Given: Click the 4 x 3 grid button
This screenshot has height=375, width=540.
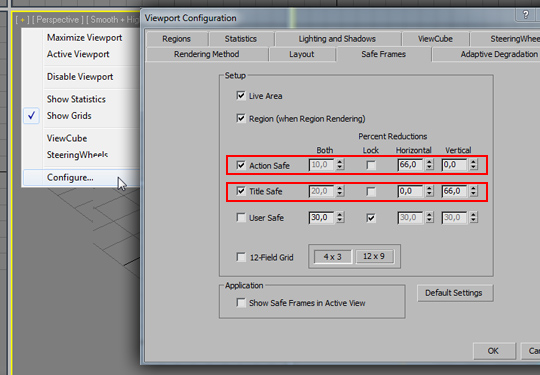Looking at the screenshot, I should (x=333, y=257).
